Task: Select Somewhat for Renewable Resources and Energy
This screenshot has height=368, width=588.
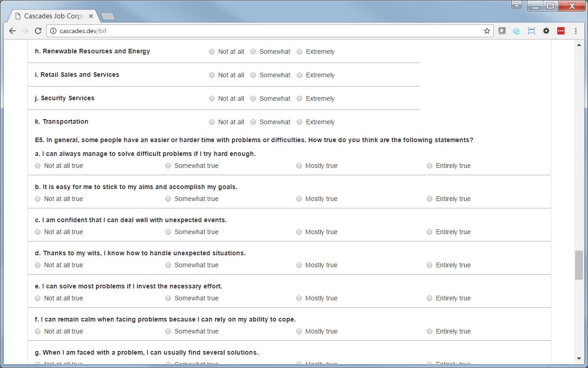Action: pos(253,52)
